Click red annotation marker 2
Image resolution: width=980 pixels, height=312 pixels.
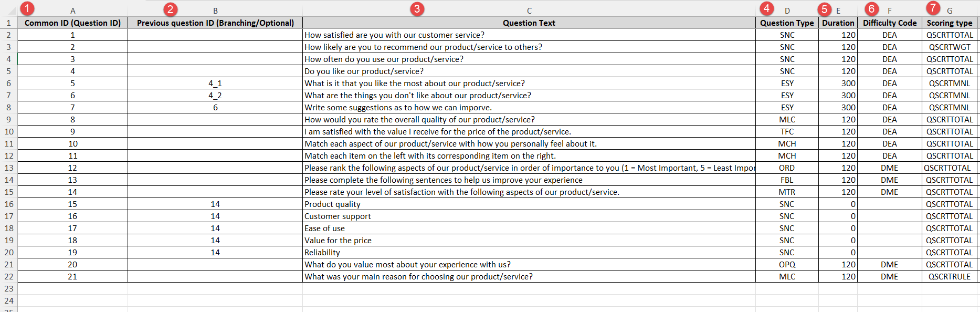pos(170,9)
